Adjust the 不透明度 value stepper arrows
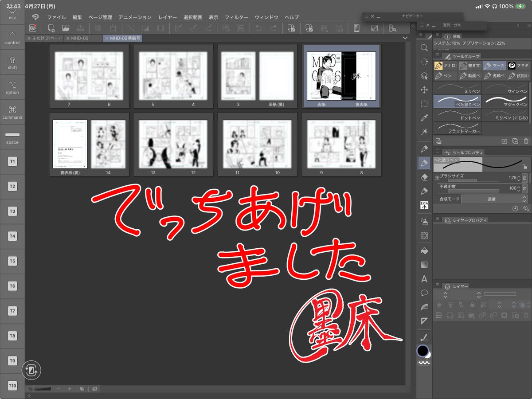 (519, 188)
